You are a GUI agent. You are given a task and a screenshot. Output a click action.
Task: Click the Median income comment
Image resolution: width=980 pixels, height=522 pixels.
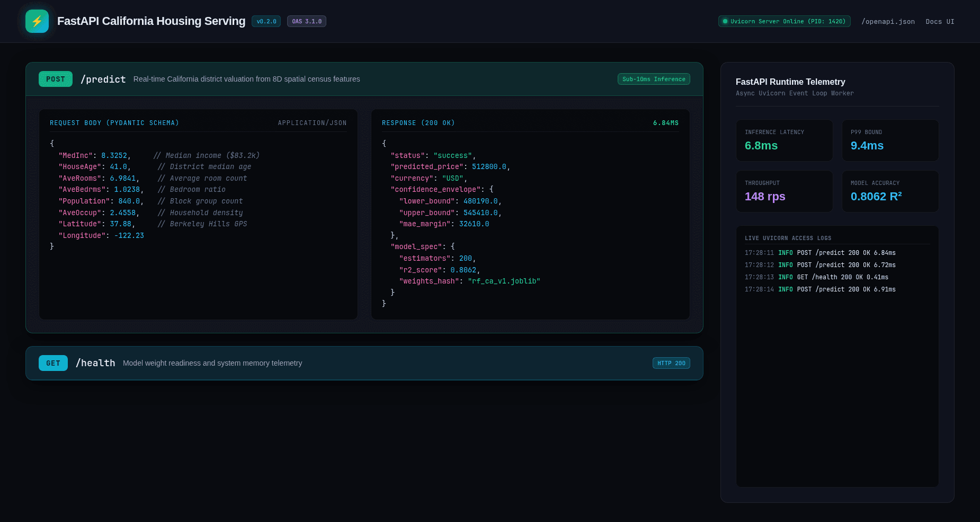coord(207,155)
